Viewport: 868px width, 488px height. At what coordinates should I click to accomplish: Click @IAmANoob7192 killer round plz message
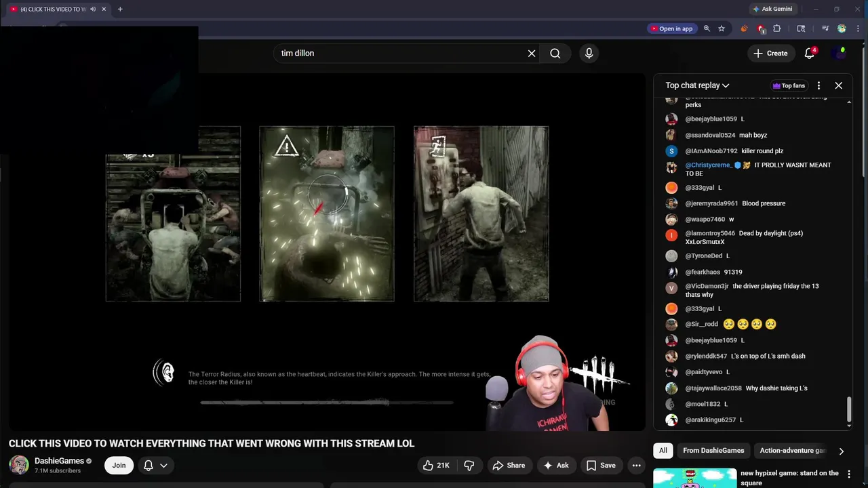(753, 151)
